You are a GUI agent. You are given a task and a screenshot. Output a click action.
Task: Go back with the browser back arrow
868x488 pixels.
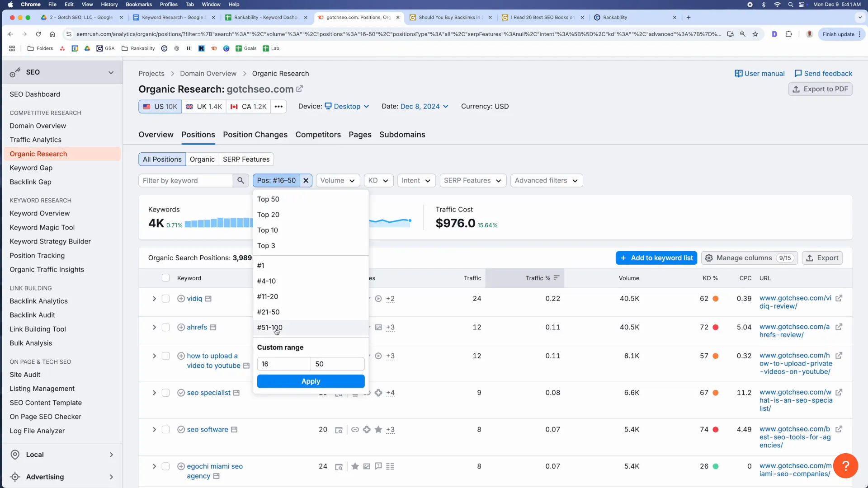(10, 34)
